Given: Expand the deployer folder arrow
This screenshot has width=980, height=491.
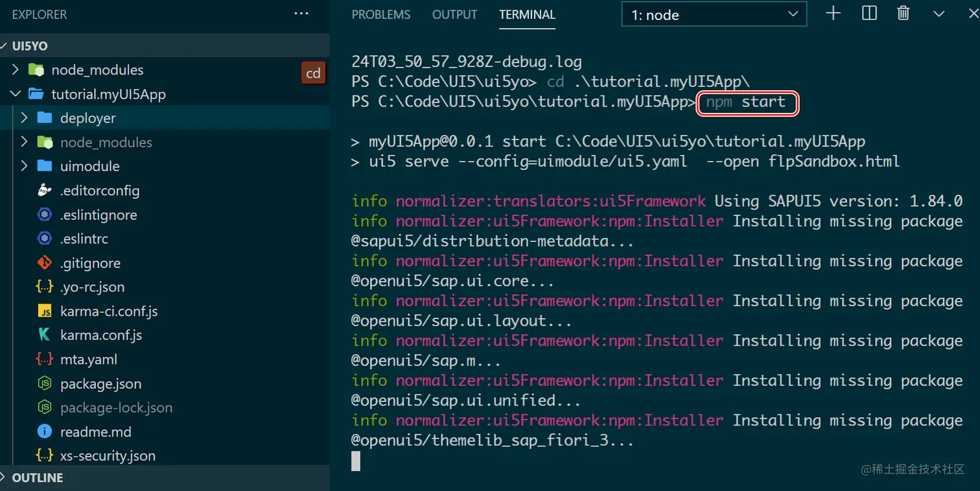Looking at the screenshot, I should (24, 118).
